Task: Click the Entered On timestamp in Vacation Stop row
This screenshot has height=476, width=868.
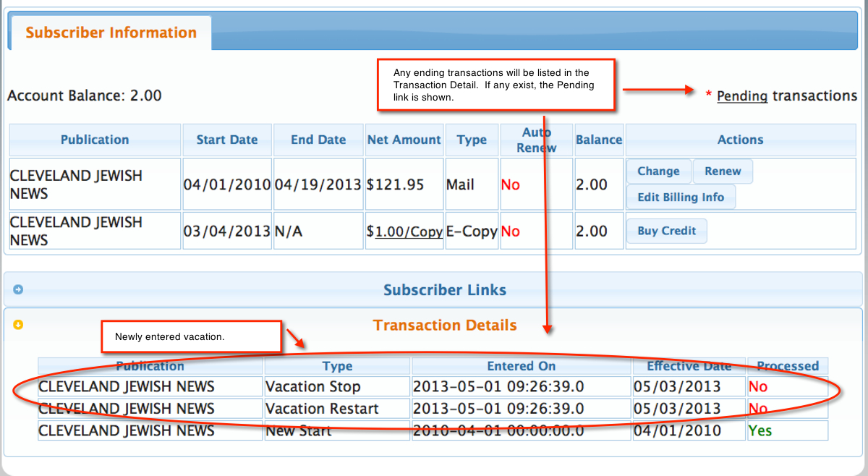Action: 498,387
